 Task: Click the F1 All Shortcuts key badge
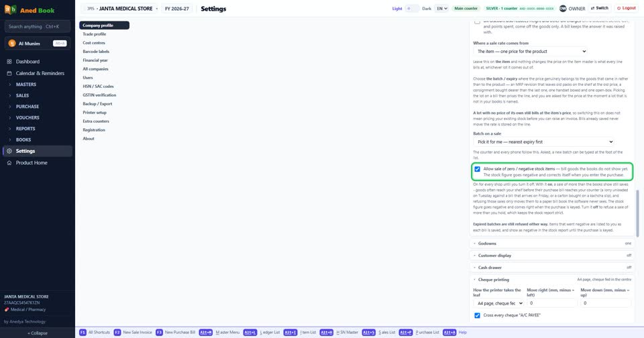[x=83, y=332]
